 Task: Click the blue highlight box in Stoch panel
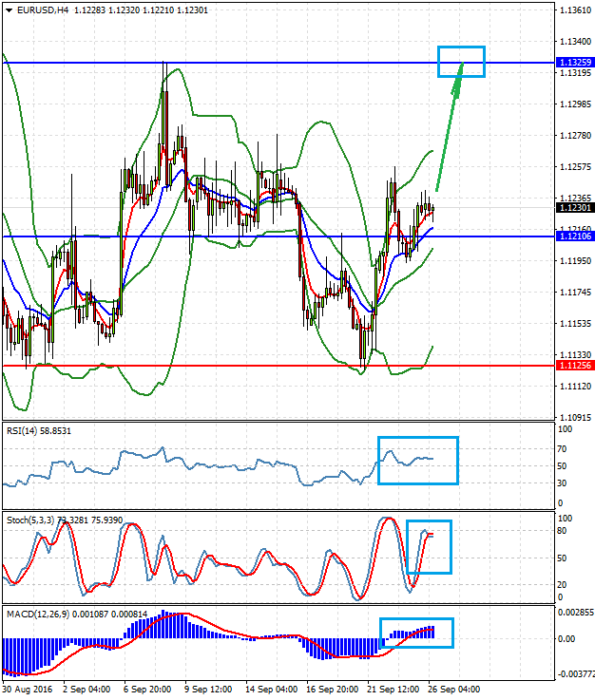(x=429, y=546)
